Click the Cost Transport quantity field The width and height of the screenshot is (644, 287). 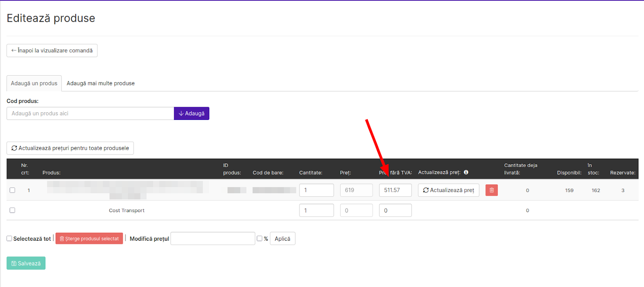click(316, 210)
